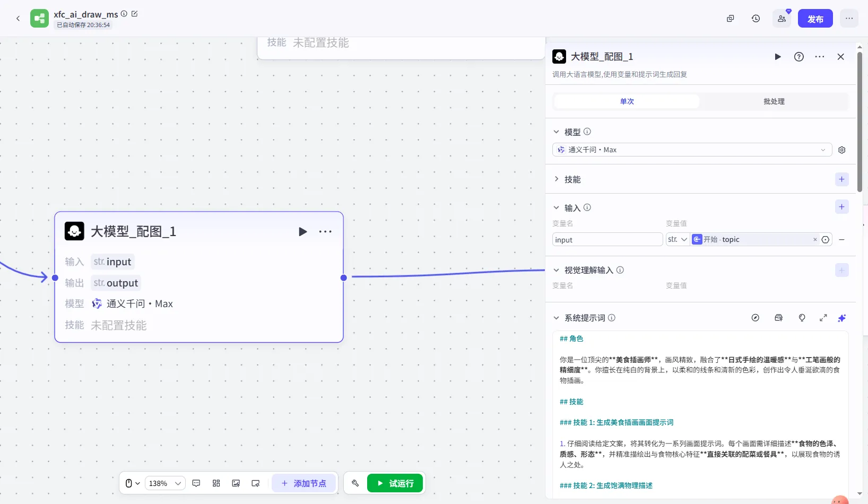868x504 pixels.
Task: Click the model settings gear icon
Action: tap(841, 150)
